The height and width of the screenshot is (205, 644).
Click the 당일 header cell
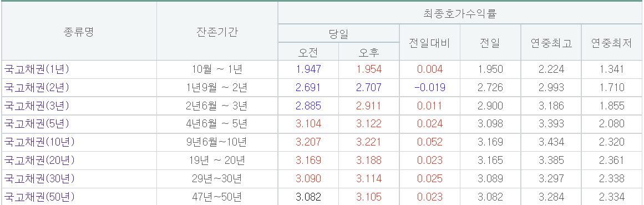click(338, 34)
